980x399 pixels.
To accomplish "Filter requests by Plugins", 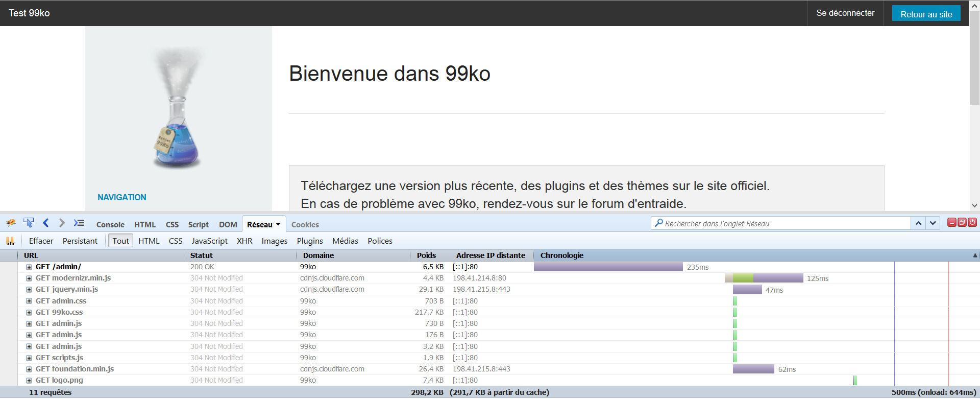I will coord(310,241).
